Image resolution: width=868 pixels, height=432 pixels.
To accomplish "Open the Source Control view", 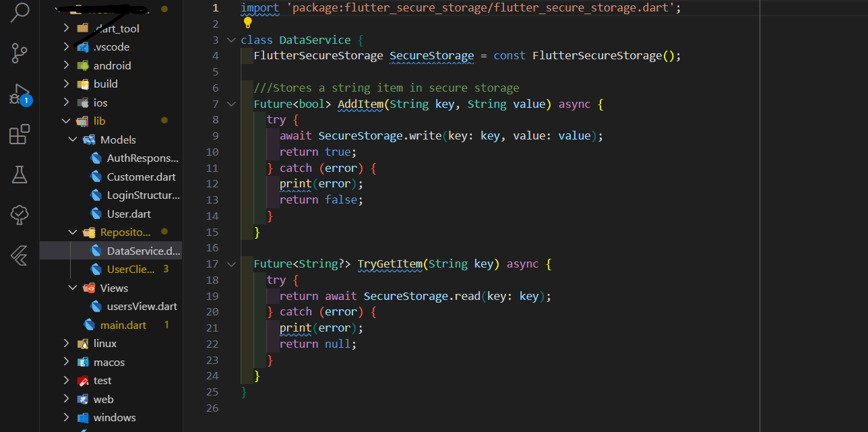I will [x=19, y=53].
